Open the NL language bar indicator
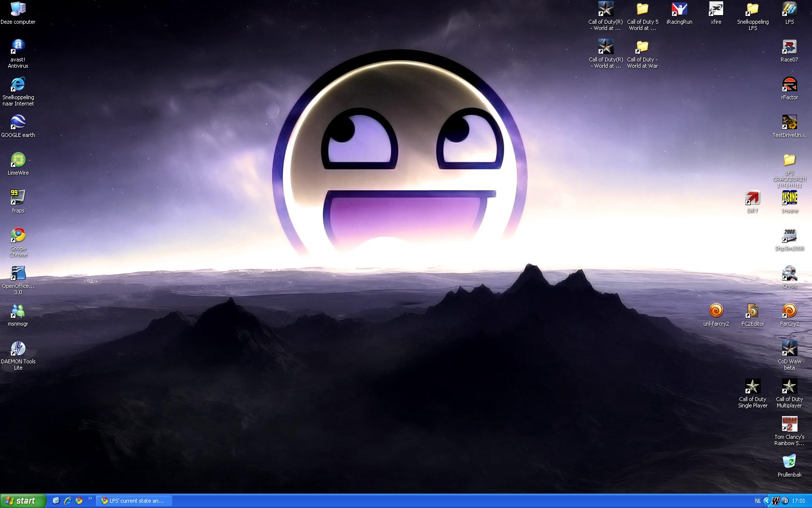Image resolution: width=812 pixels, height=508 pixels. [757, 501]
